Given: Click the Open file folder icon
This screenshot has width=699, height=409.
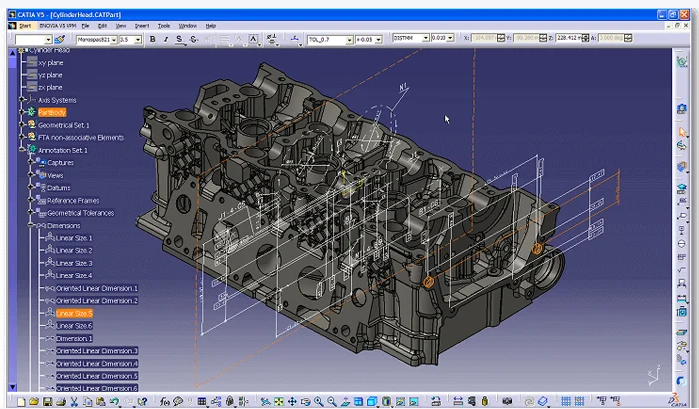Looking at the screenshot, I should [33, 402].
